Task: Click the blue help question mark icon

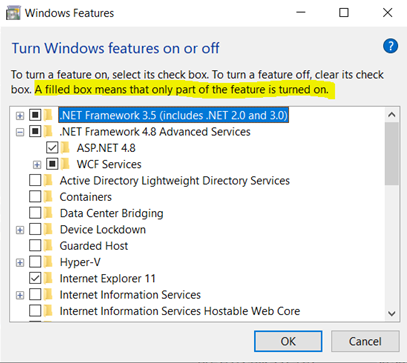Action: coord(390,46)
